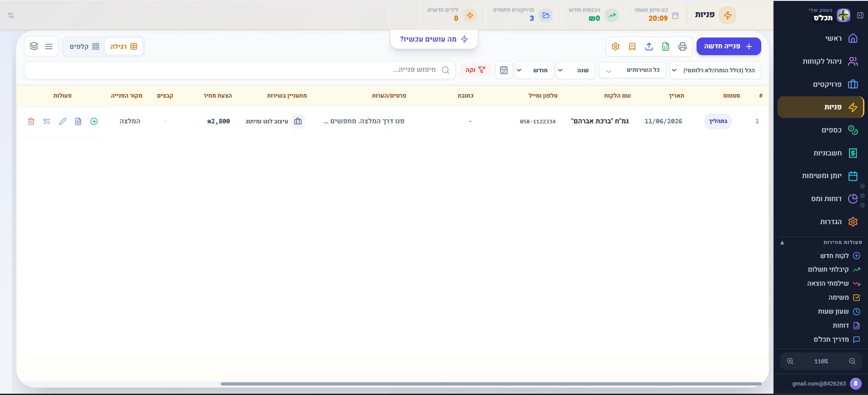Viewport: 868px width, 395px height.
Task: Select the regular table view (רגילה)
Action: (124, 47)
